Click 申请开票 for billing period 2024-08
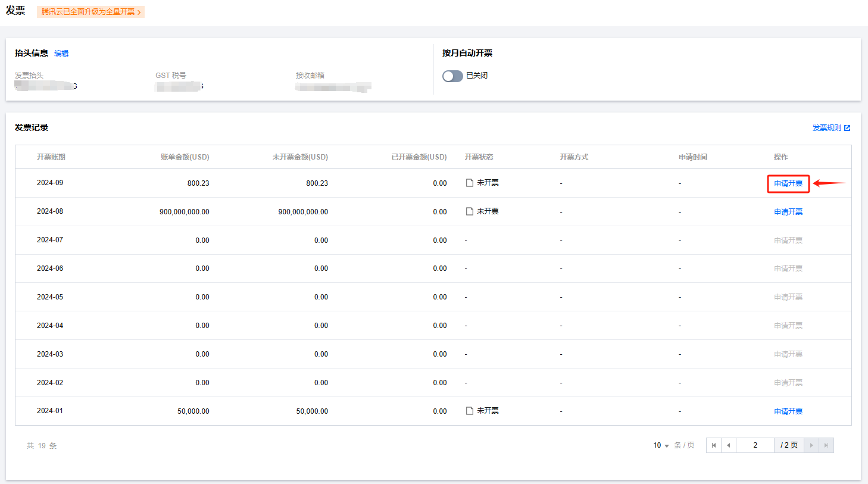The height and width of the screenshot is (484, 868). pos(788,212)
